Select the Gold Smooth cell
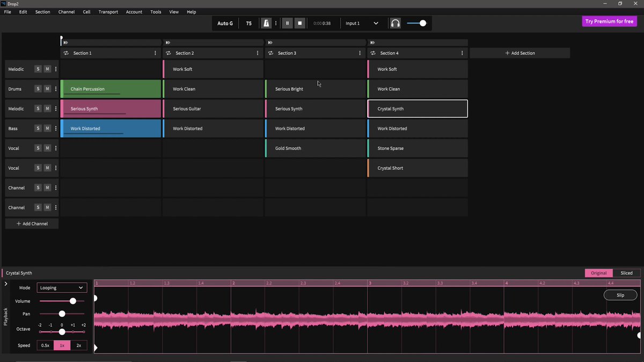Image resolution: width=644 pixels, height=362 pixels. coord(316,148)
